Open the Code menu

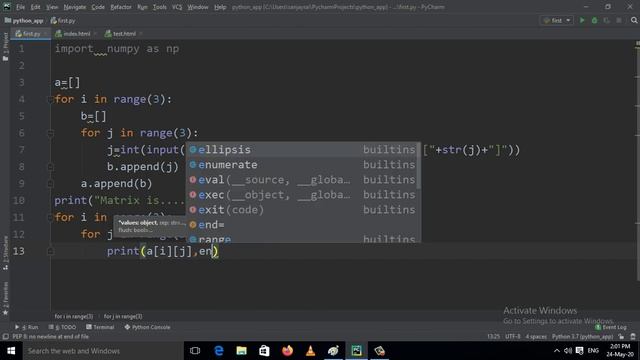tap(98, 7)
